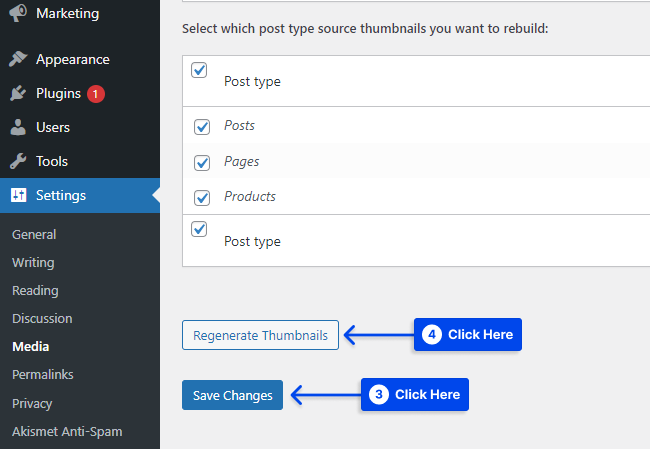Viewport: 650px width, 449px height.
Task: Go to Writing settings
Action: [33, 262]
